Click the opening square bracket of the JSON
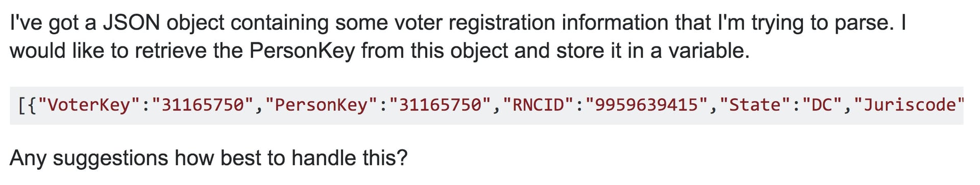Viewport: 980px width, 185px height. click(x=22, y=105)
